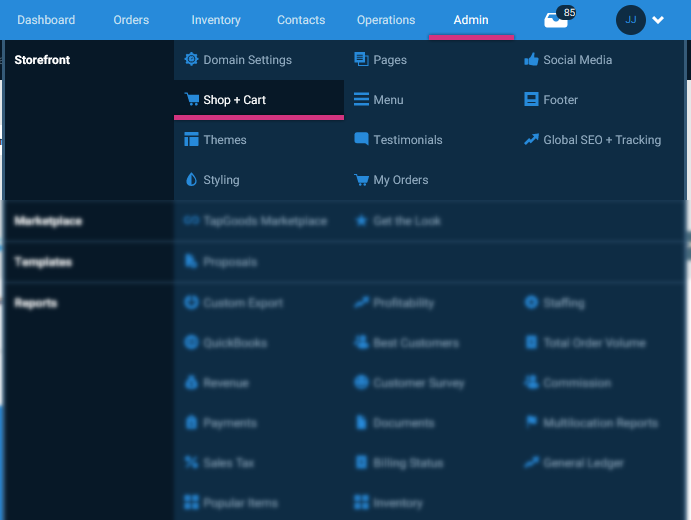Click the My Orders cart icon
The image size is (691, 520).
pyautogui.click(x=361, y=179)
